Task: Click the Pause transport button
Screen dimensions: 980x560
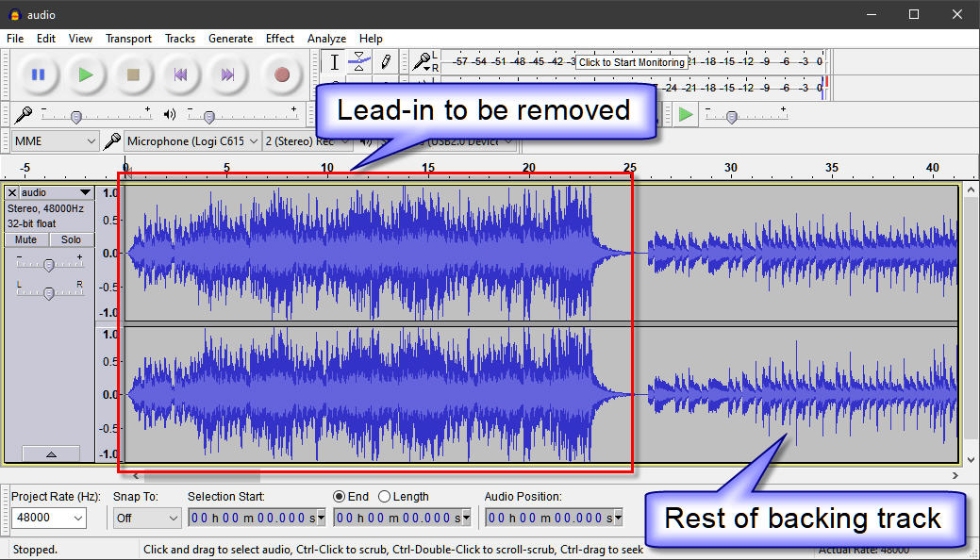Action: pos(39,74)
